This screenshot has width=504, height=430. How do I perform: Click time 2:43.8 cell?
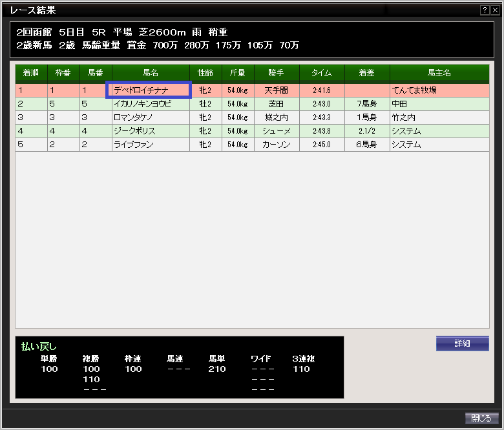pos(322,130)
